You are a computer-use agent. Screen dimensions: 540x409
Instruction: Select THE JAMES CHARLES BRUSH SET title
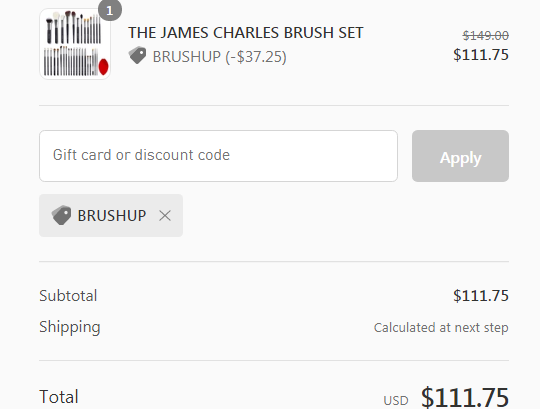(246, 33)
